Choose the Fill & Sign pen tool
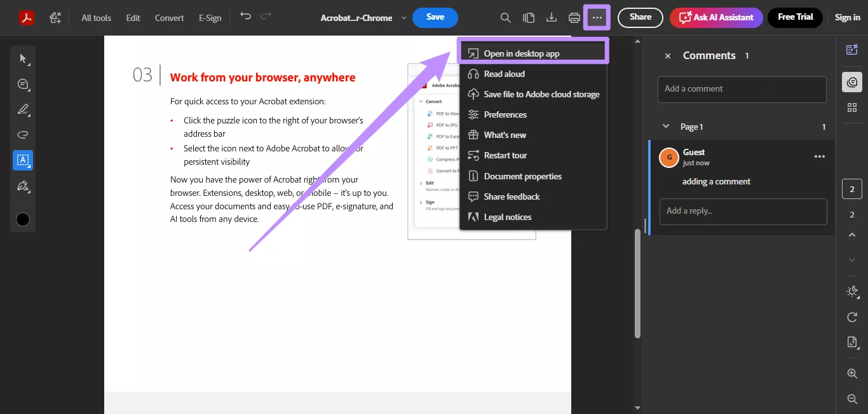The width and height of the screenshot is (868, 414). click(x=23, y=186)
